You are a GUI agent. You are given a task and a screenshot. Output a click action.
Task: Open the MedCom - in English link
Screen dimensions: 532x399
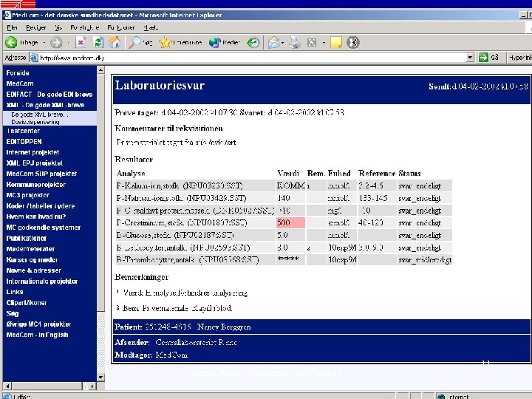pos(38,335)
